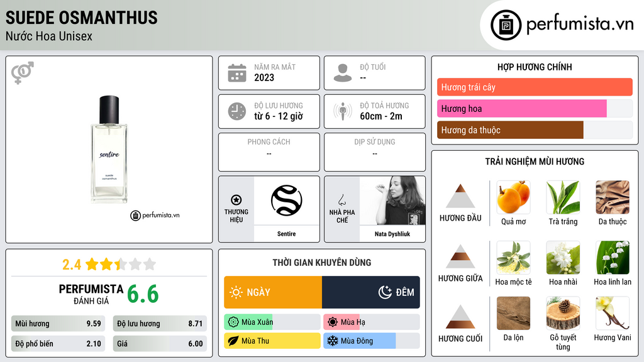This screenshot has width=644, height=362.
Task: Click the leaf icon for Mùa Thu
Action: click(x=233, y=341)
